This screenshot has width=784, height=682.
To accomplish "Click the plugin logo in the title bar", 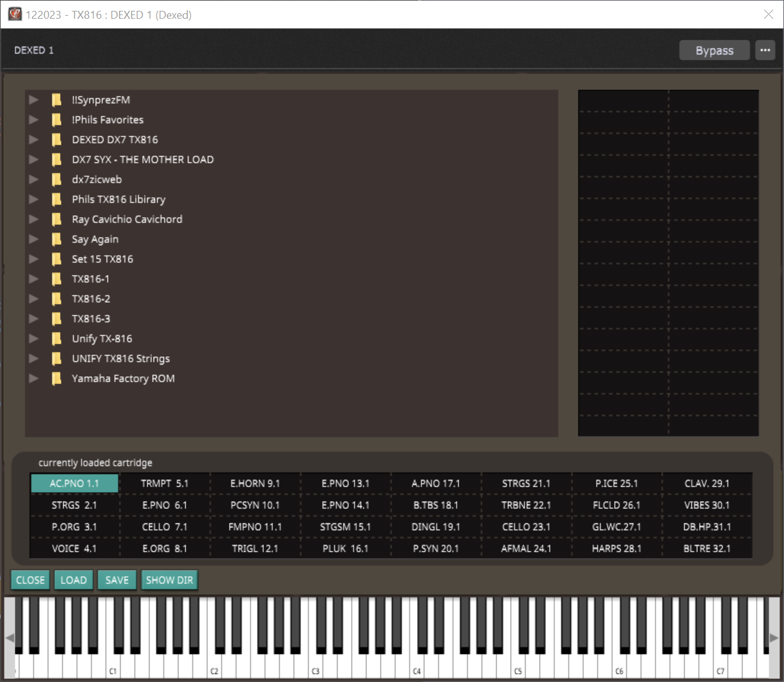I will tap(14, 14).
